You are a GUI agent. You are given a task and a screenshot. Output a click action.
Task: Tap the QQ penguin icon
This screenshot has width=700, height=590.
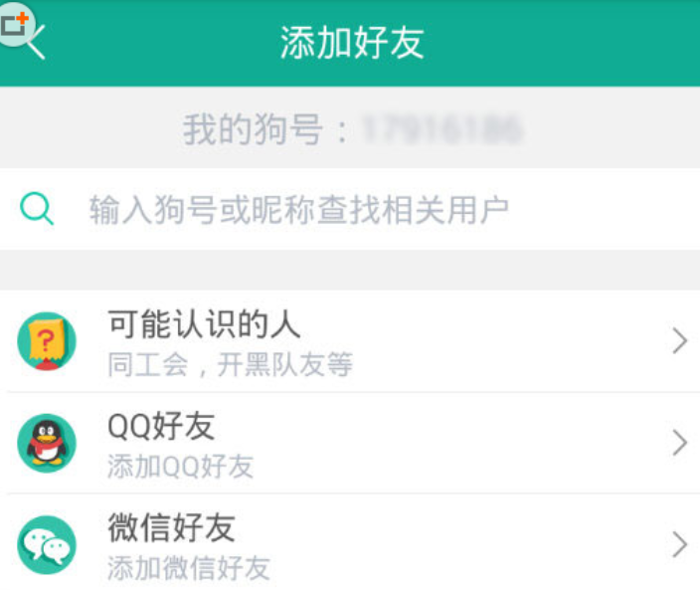click(47, 443)
